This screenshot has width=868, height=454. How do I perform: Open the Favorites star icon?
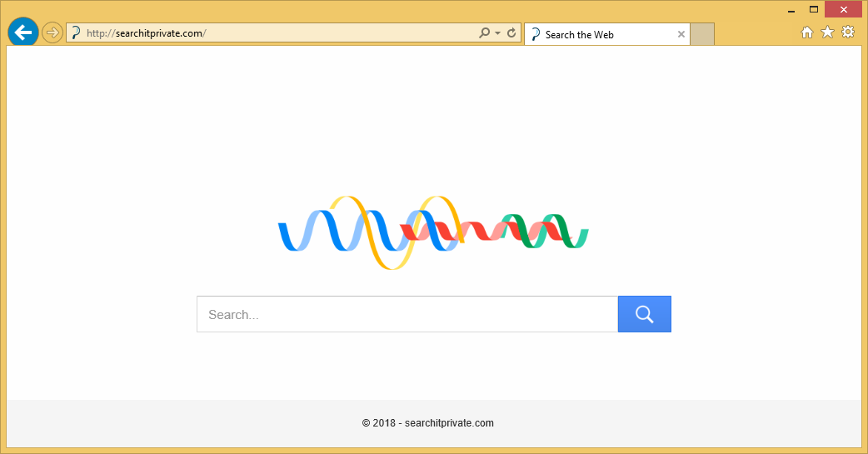(827, 32)
